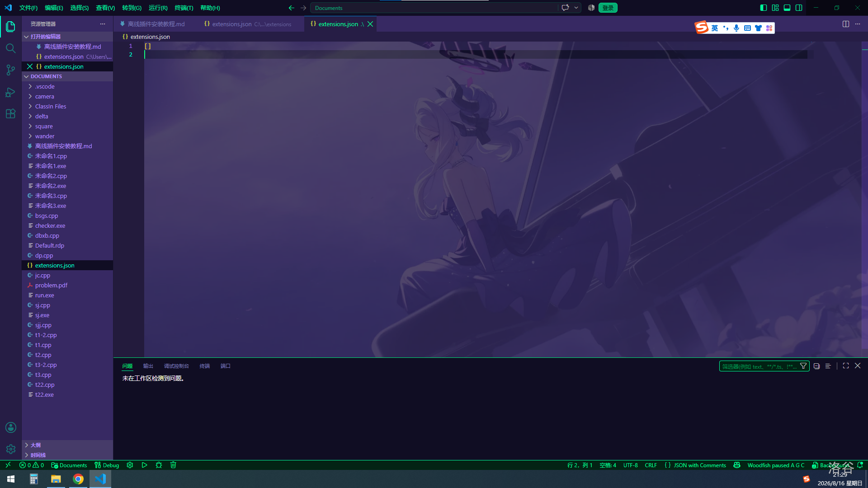
Task: Open the Search view in the activity bar
Action: 11,48
